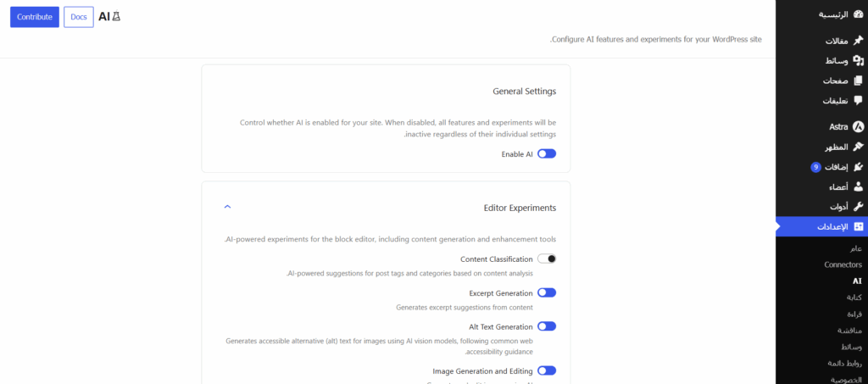The image size is (868, 384).
Task: Click the Appearance paintbrush icon
Action: coord(858,147)
